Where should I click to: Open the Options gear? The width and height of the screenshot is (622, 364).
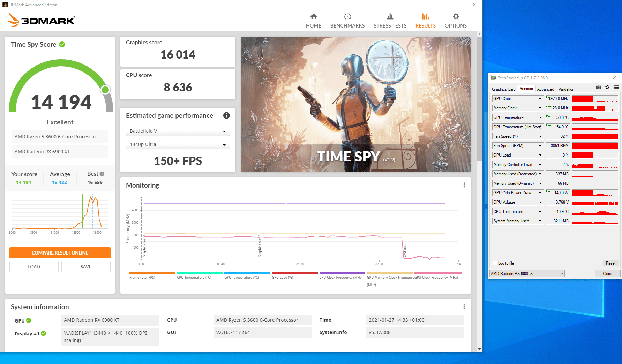point(456,21)
